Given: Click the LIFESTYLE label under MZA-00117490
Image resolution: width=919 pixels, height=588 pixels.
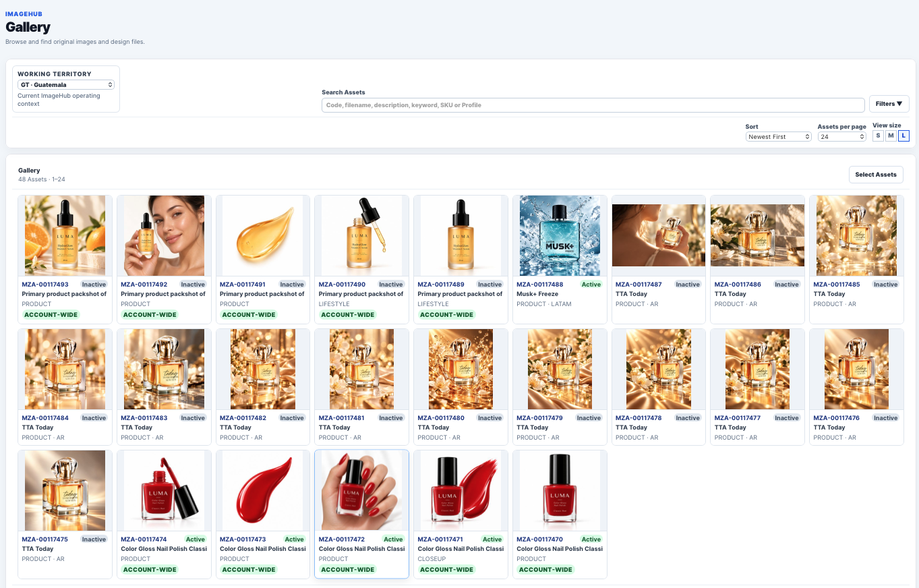Looking at the screenshot, I should [x=334, y=304].
